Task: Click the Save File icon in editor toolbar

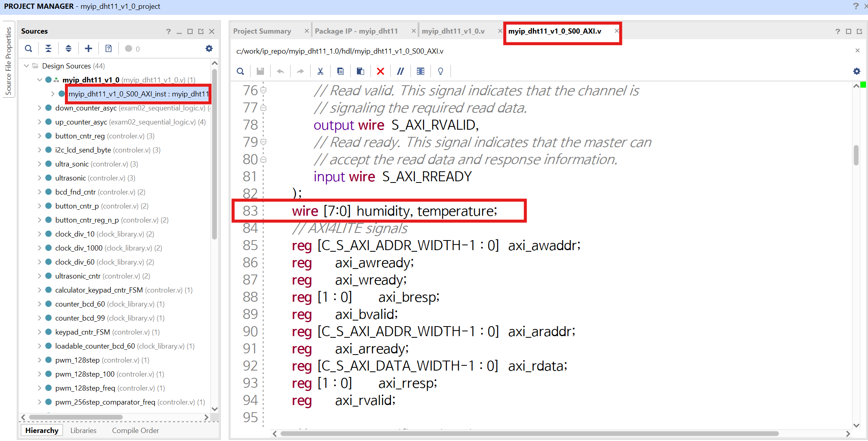Action: click(260, 71)
